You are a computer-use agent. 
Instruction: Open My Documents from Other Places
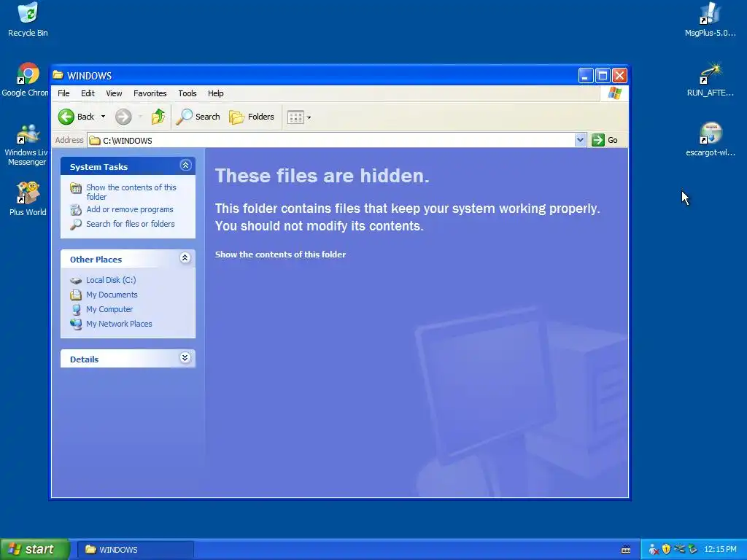[x=112, y=295]
